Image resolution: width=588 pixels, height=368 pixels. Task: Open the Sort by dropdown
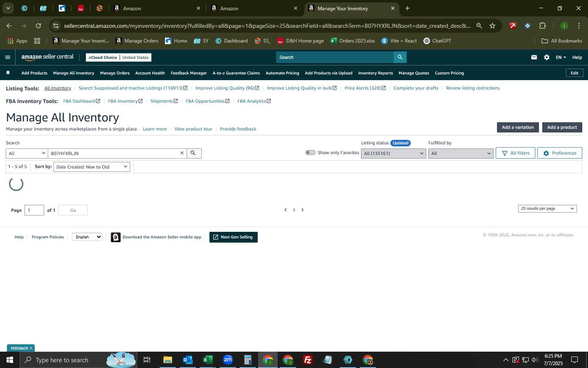(92, 167)
